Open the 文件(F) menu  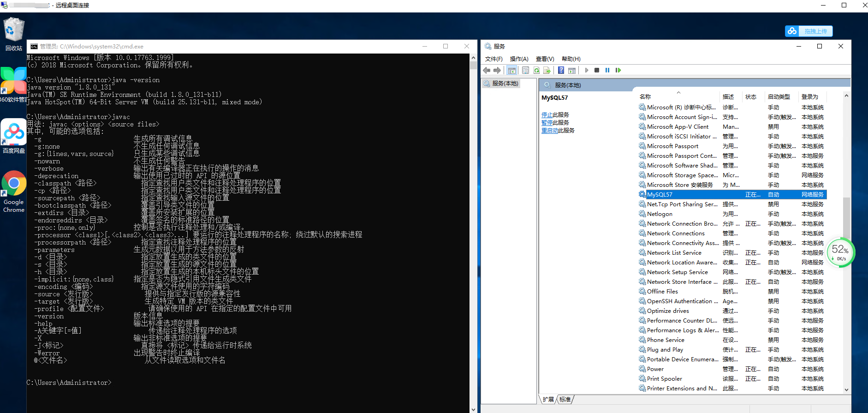tap(493, 59)
